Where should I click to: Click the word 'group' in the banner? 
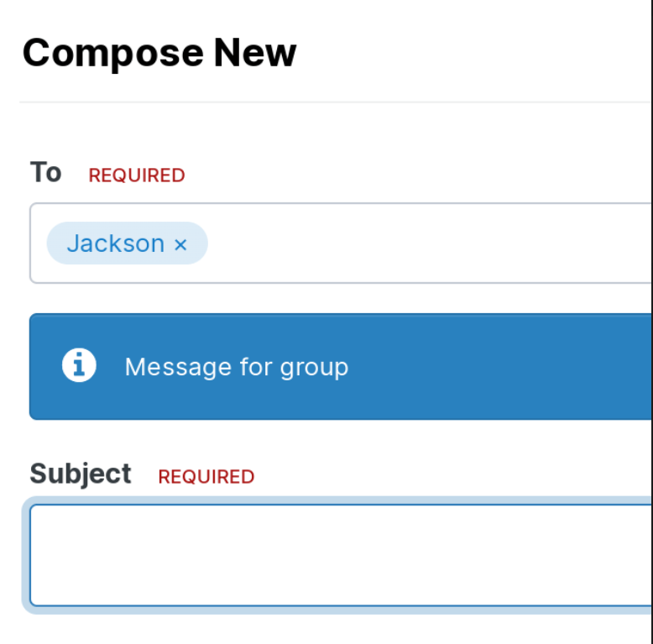(x=314, y=369)
